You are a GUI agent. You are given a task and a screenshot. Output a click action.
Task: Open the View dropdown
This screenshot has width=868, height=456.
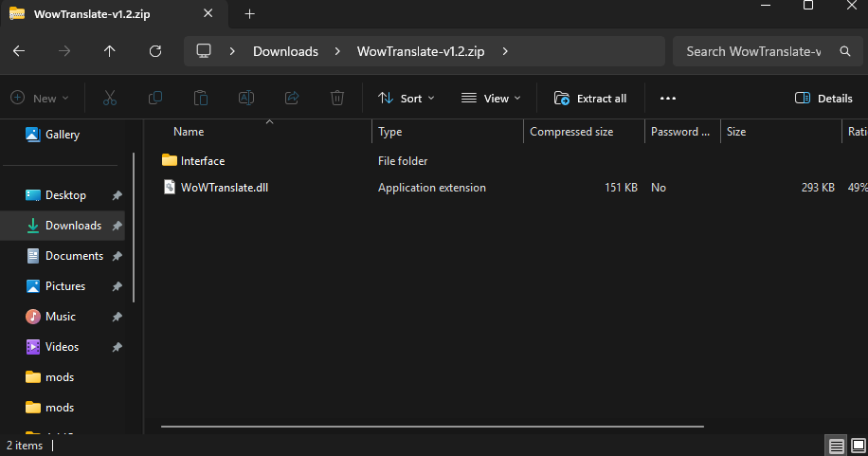tap(491, 98)
